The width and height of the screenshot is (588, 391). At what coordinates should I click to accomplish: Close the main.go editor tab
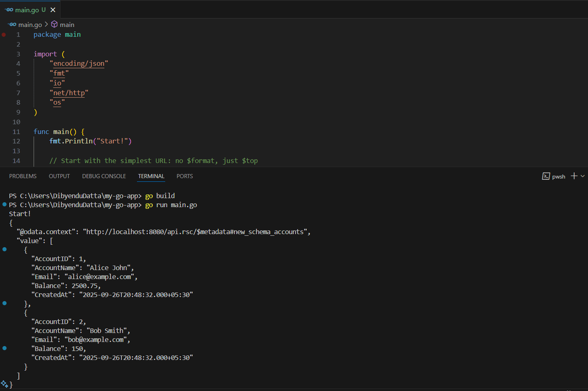(x=53, y=10)
